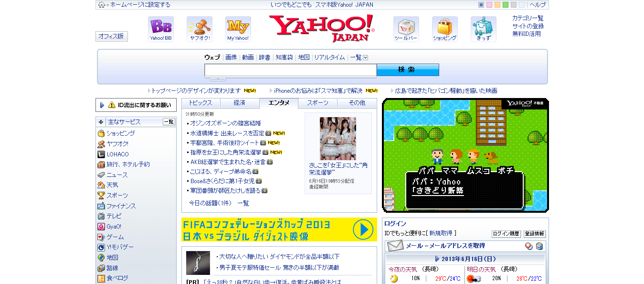This screenshot has height=284, width=644.
Task: Open the きっず robot icon
Action: click(x=484, y=29)
